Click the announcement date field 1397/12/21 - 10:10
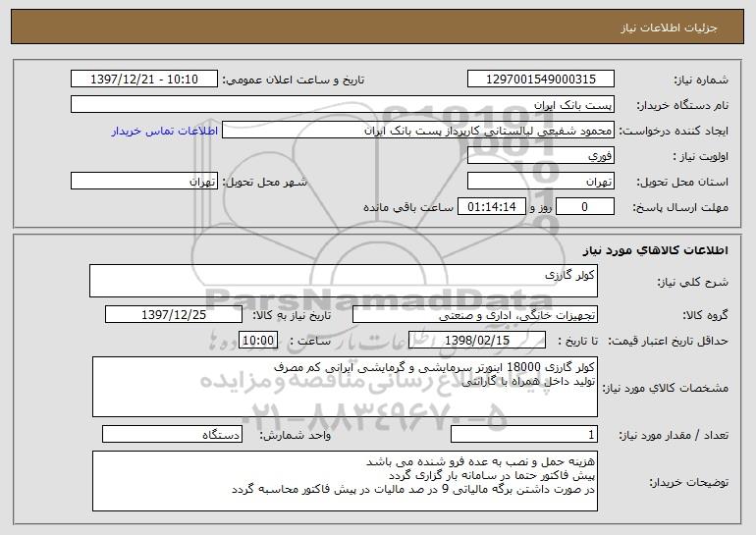 pos(144,80)
